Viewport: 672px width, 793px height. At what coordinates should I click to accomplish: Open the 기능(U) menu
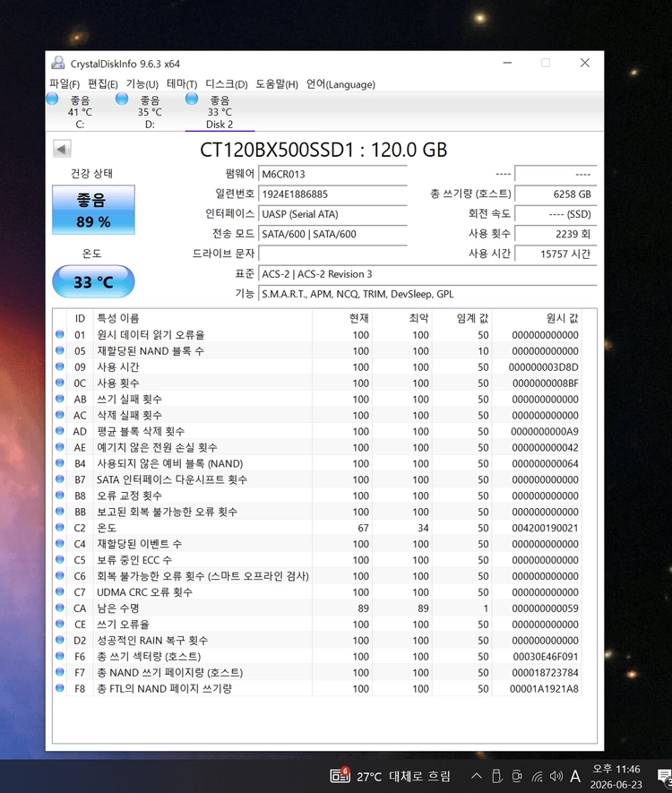(142, 84)
